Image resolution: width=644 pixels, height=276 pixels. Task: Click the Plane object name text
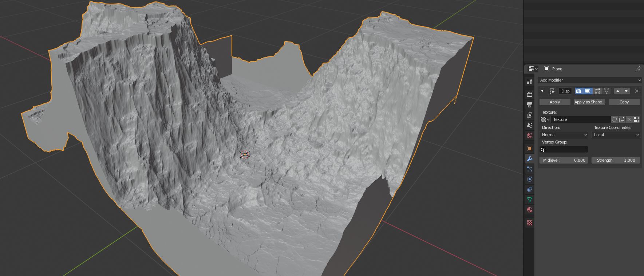point(557,69)
